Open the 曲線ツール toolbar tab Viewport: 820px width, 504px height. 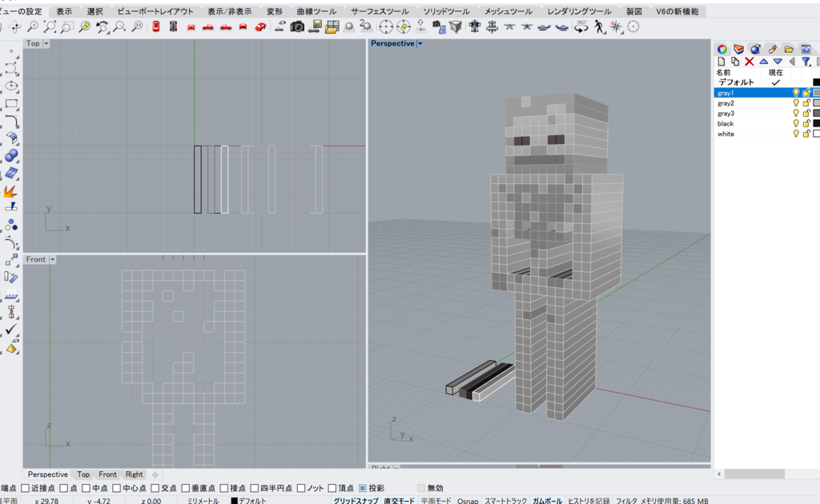pos(316,11)
